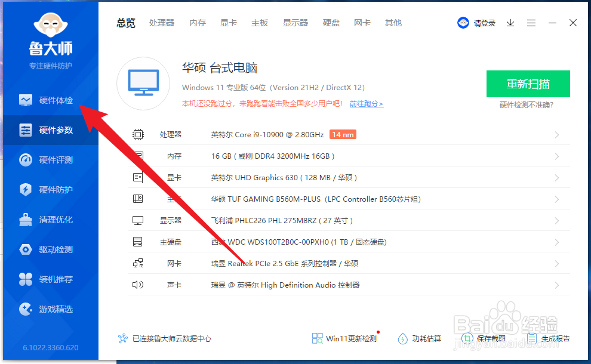Click 保存截图 save screenshot
The height and width of the screenshot is (364, 591).
(x=484, y=338)
